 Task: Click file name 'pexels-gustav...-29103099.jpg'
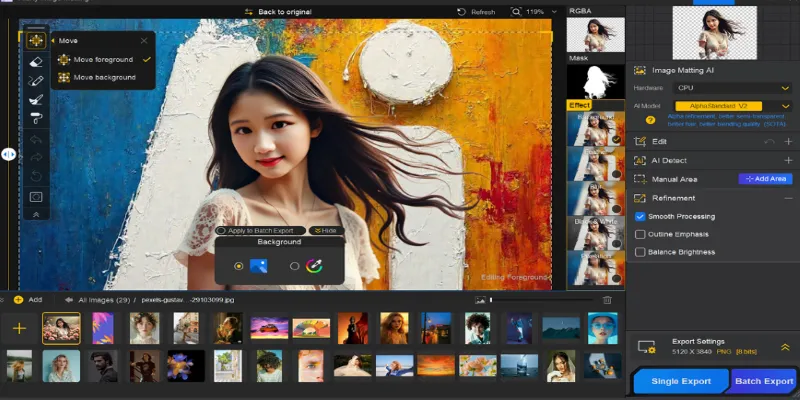[x=188, y=300]
